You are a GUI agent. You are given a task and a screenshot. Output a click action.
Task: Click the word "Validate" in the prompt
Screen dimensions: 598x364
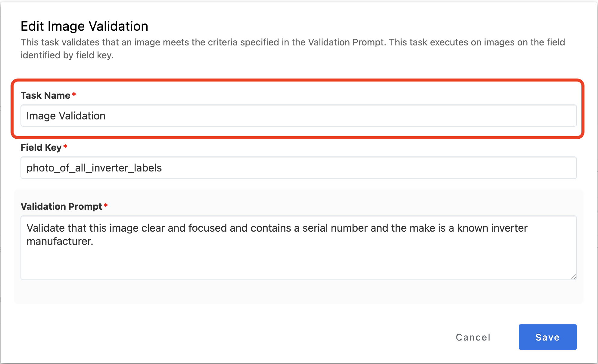point(45,228)
